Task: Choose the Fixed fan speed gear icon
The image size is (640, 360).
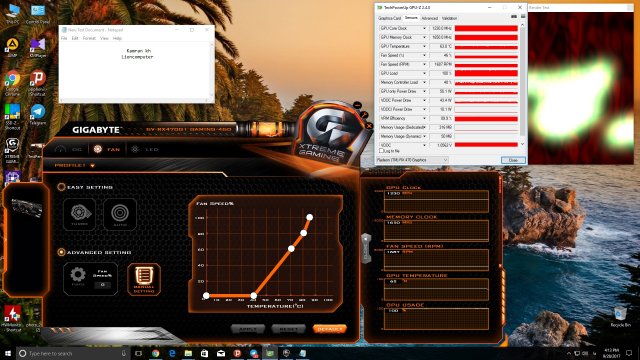Action: [78, 277]
